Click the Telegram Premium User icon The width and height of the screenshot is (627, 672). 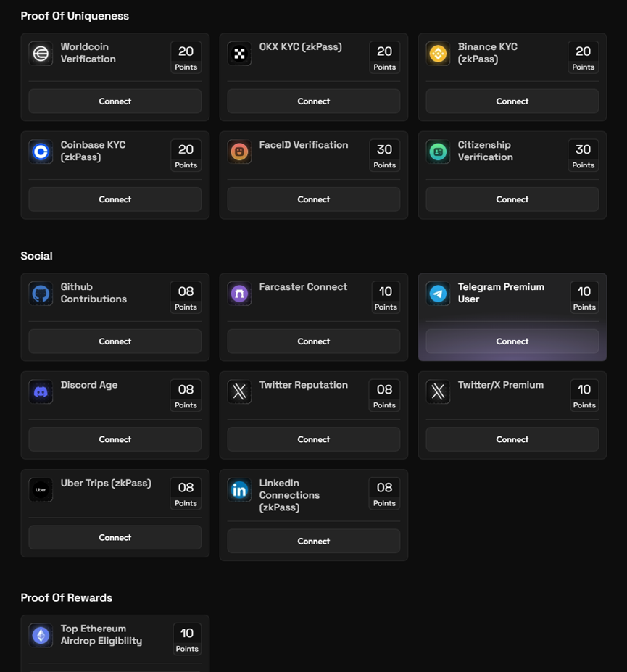pos(438,294)
